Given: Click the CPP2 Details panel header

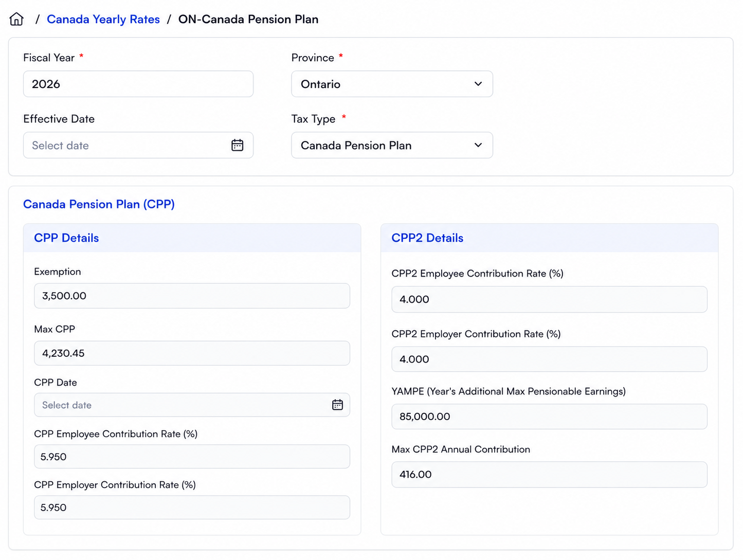Looking at the screenshot, I should 549,238.
